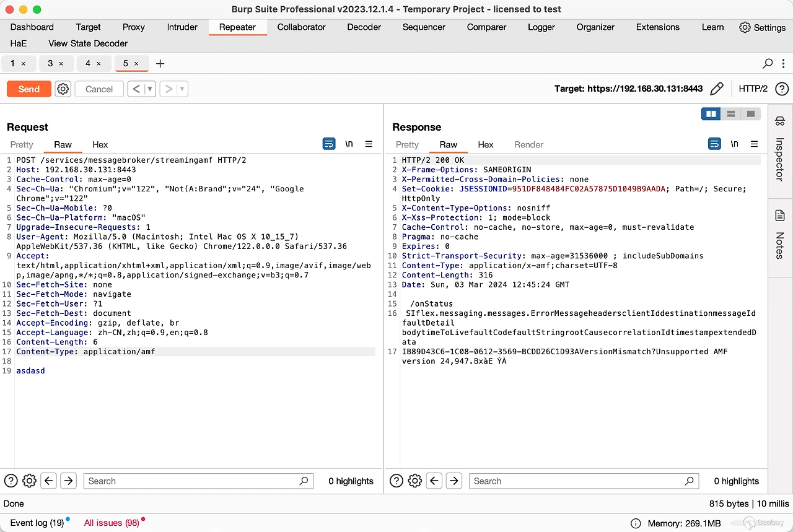Jump to next response search match
Screen dimensions: 793x532
[454, 481]
